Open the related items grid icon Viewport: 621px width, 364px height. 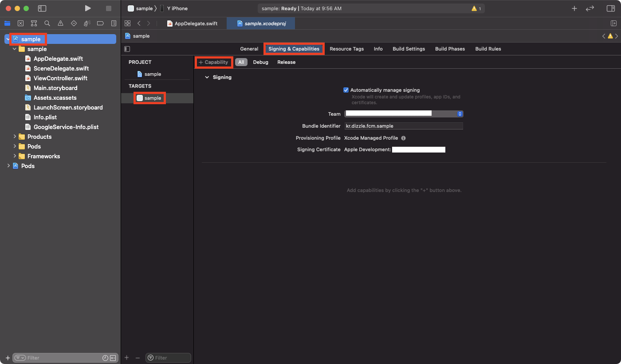[128, 23]
